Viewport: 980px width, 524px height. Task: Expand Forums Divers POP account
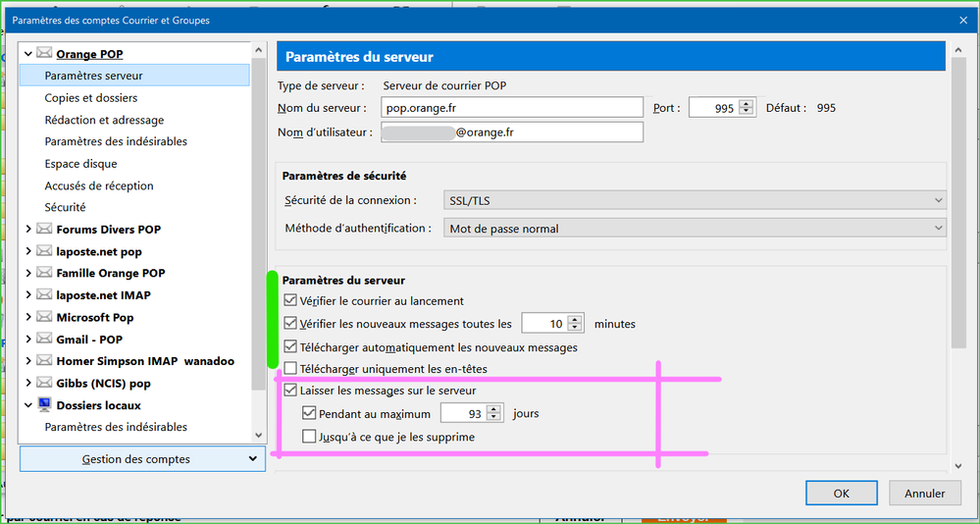28,230
